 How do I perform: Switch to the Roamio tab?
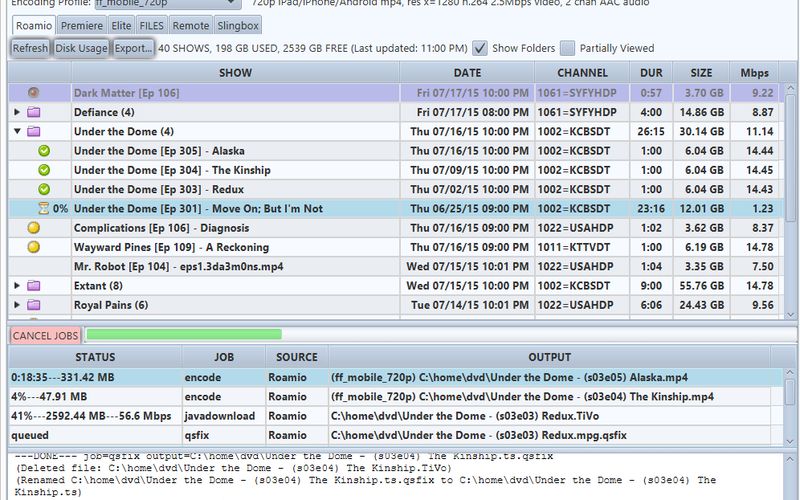pyautogui.click(x=34, y=26)
